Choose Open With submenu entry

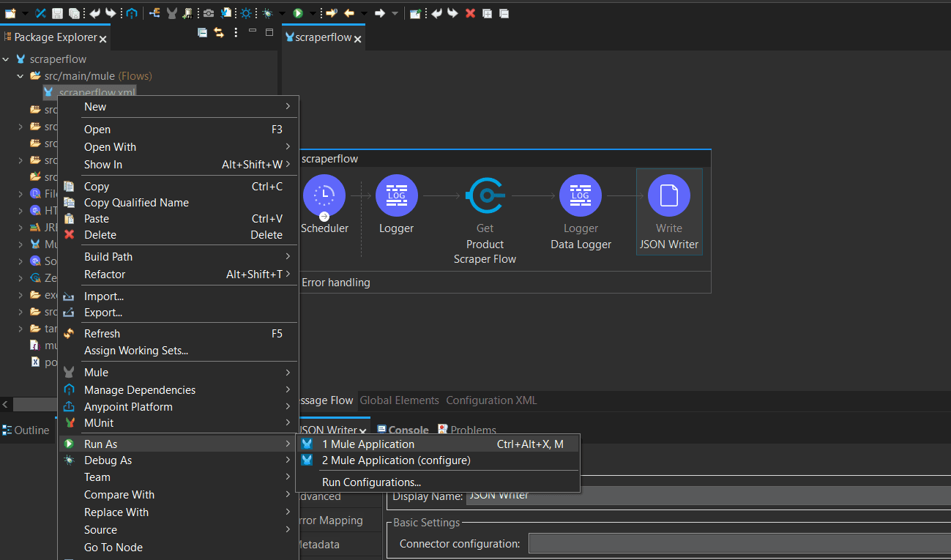pyautogui.click(x=179, y=147)
